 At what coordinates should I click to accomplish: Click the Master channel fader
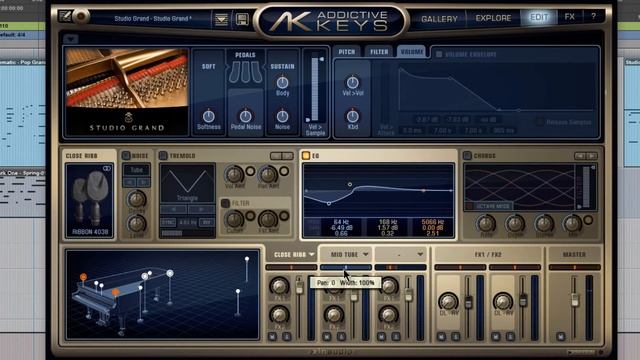point(574,300)
